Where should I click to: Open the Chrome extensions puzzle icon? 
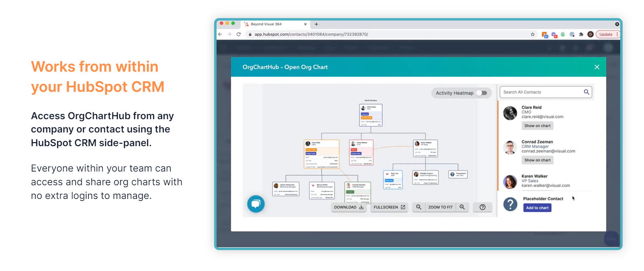pyautogui.click(x=581, y=34)
